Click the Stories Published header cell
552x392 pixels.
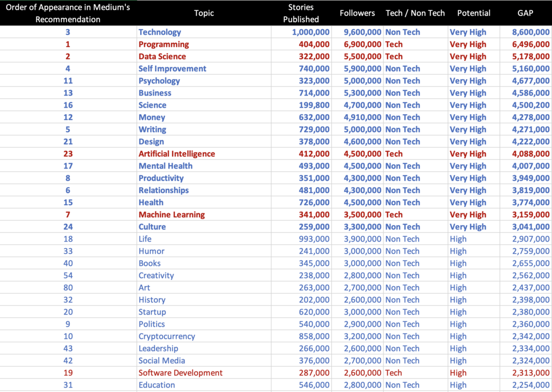pos(301,13)
